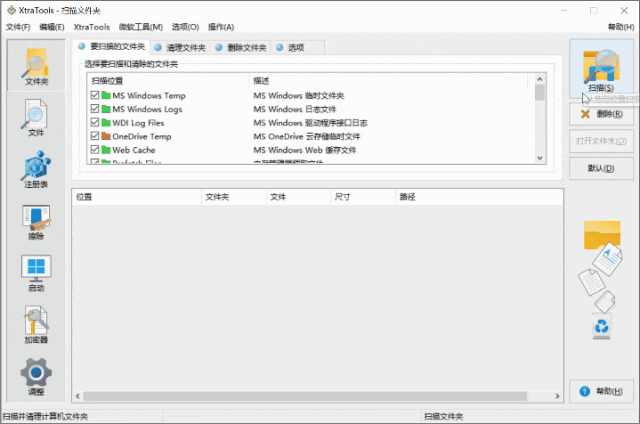This screenshot has width=640, height=424.
Task: Click the 默认(D) default button
Action: click(601, 168)
